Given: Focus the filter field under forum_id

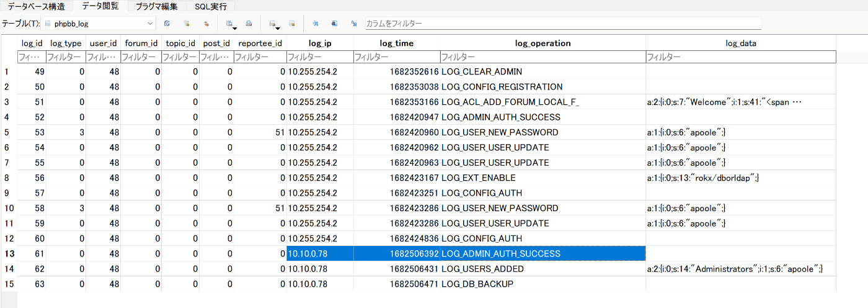Looking at the screenshot, I should click(x=141, y=57).
